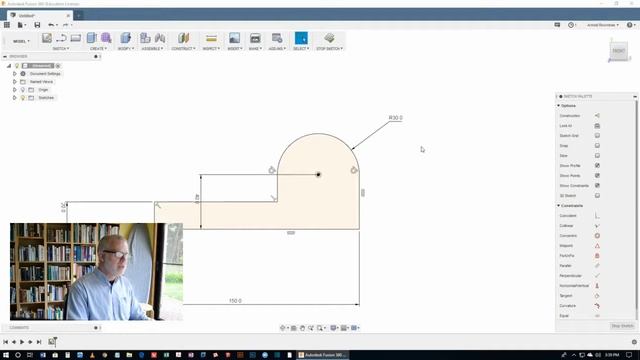
Task: Select the Extrude create tool icon
Action: click(91, 38)
